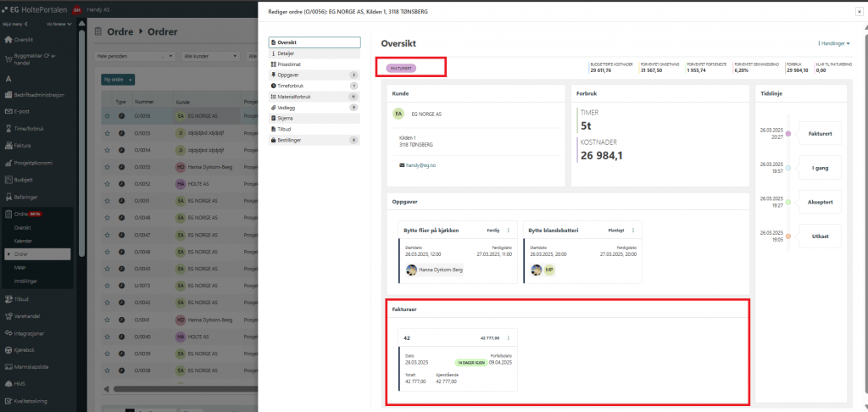Image resolution: width=868 pixels, height=412 pixels.
Task: Expand the Handlinger dropdown
Action: pos(833,42)
